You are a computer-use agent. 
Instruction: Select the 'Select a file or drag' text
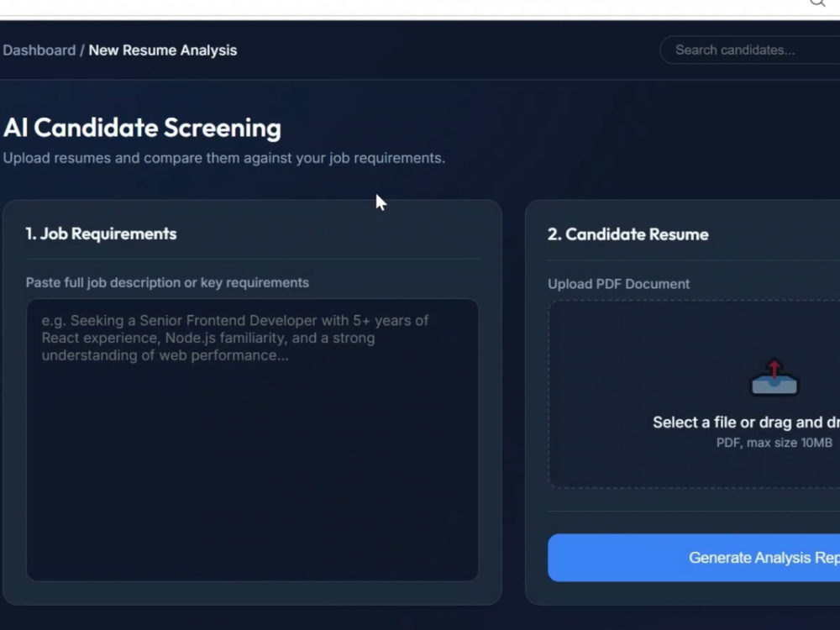[x=746, y=423]
